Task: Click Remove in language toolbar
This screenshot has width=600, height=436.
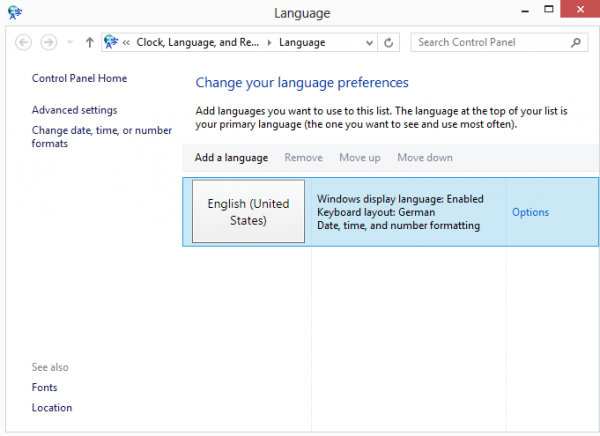Action: [x=303, y=158]
